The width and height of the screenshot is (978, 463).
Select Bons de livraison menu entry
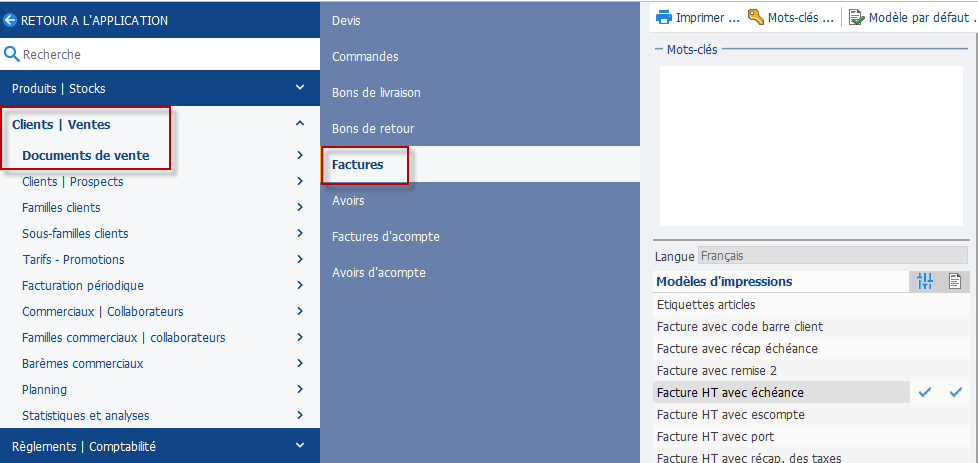point(376,93)
